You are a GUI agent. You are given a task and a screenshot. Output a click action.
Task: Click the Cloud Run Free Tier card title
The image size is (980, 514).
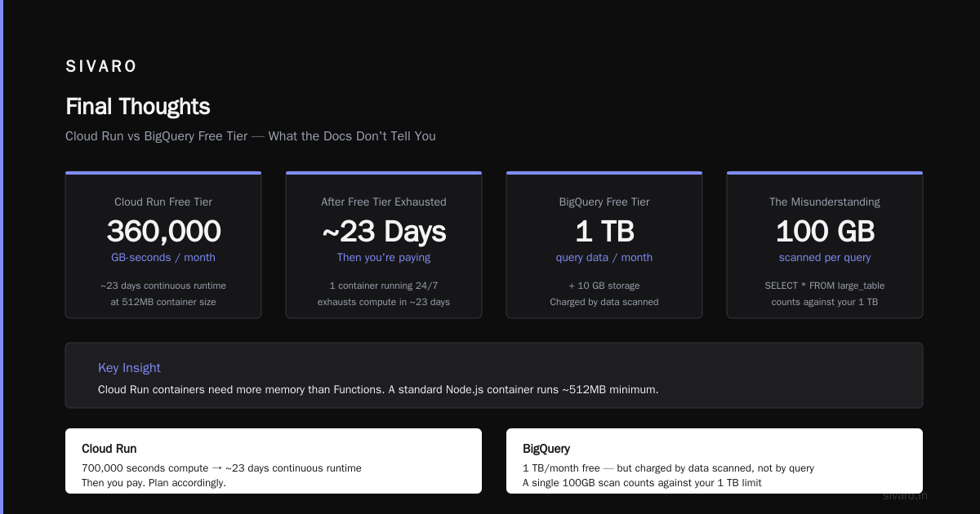pos(163,202)
